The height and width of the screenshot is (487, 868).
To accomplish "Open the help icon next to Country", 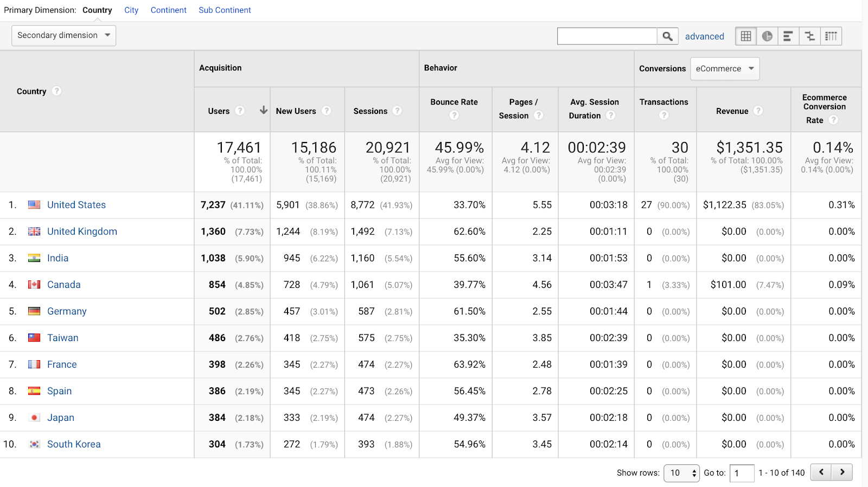I will point(56,91).
